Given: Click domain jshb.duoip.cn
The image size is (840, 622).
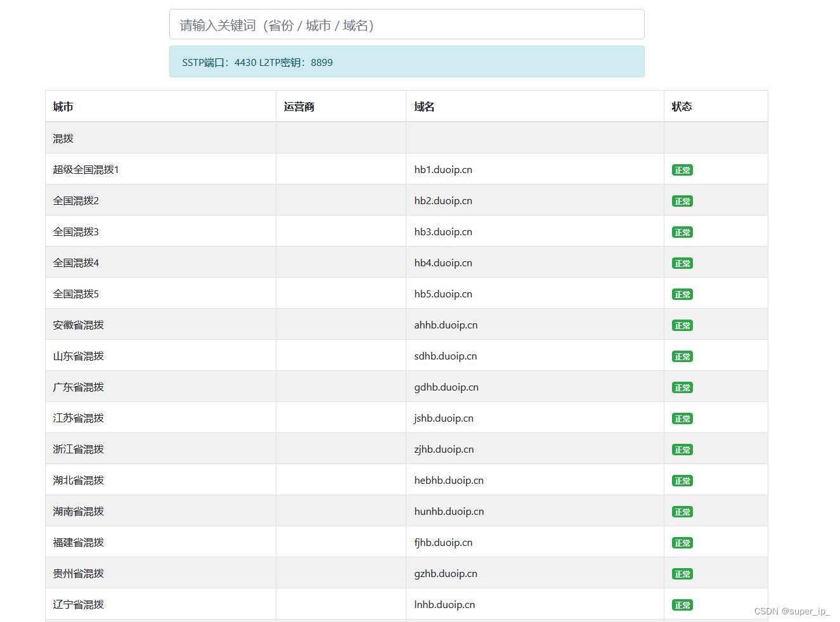Looking at the screenshot, I should click(x=444, y=418).
